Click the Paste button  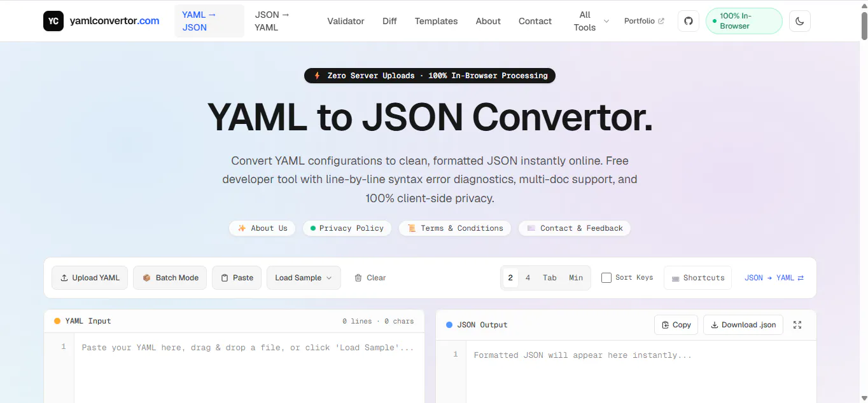click(x=237, y=278)
